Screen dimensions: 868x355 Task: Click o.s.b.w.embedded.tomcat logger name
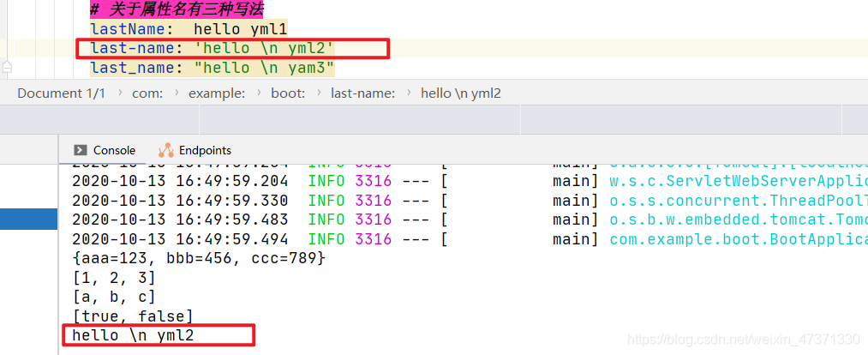(x=739, y=220)
